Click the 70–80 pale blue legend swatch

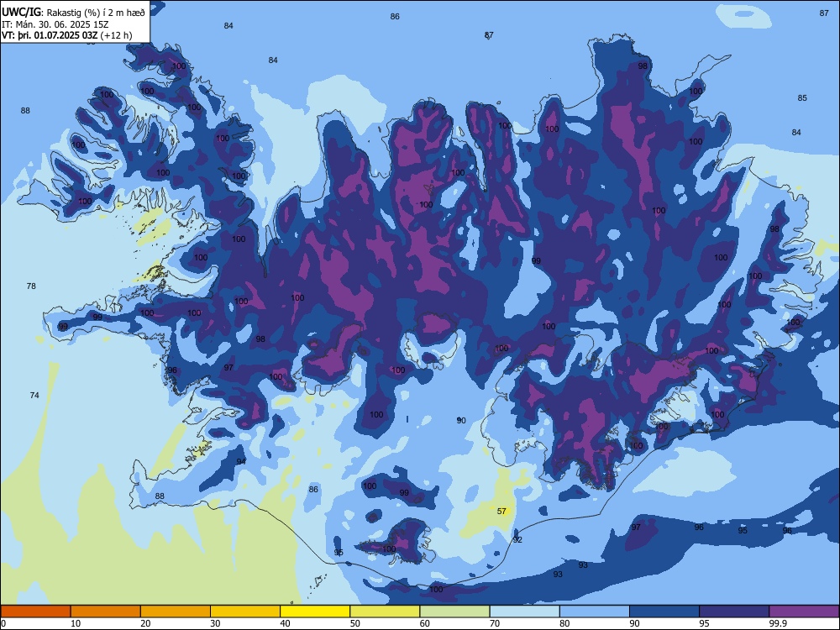[x=524, y=612]
